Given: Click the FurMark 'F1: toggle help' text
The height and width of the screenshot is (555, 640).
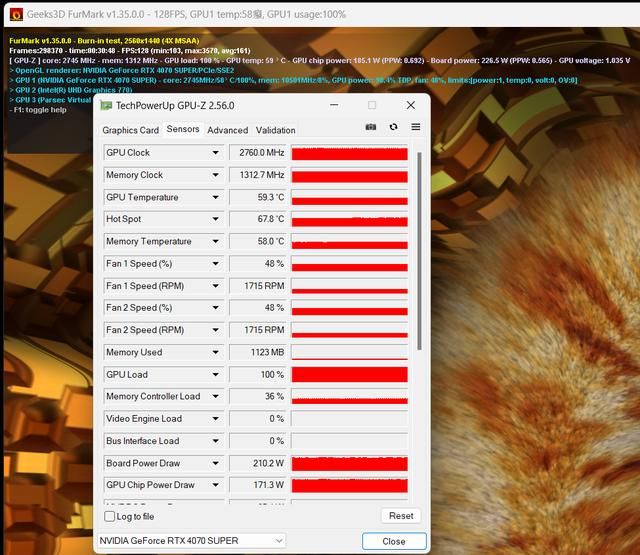Looking at the screenshot, I should coord(38,110).
